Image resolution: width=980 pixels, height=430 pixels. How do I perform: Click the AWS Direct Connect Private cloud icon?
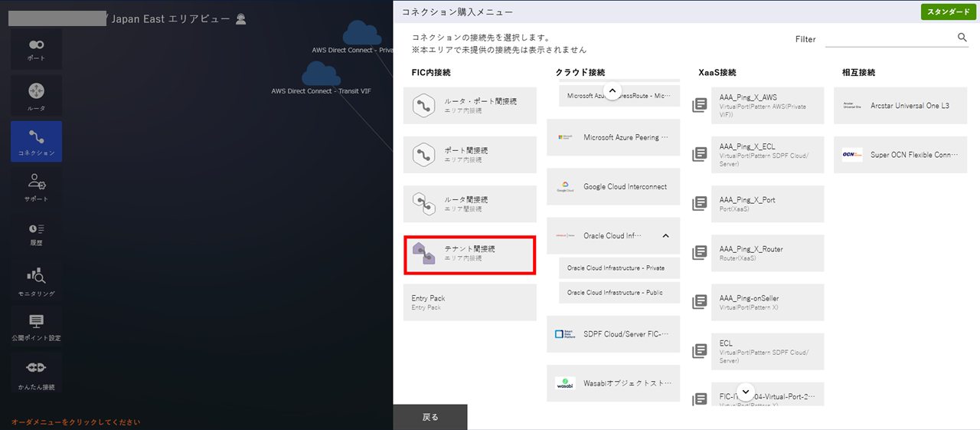pos(362,33)
